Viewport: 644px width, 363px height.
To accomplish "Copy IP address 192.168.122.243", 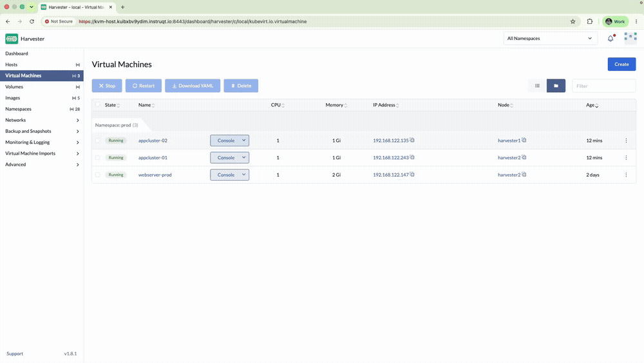I will 412,157.
